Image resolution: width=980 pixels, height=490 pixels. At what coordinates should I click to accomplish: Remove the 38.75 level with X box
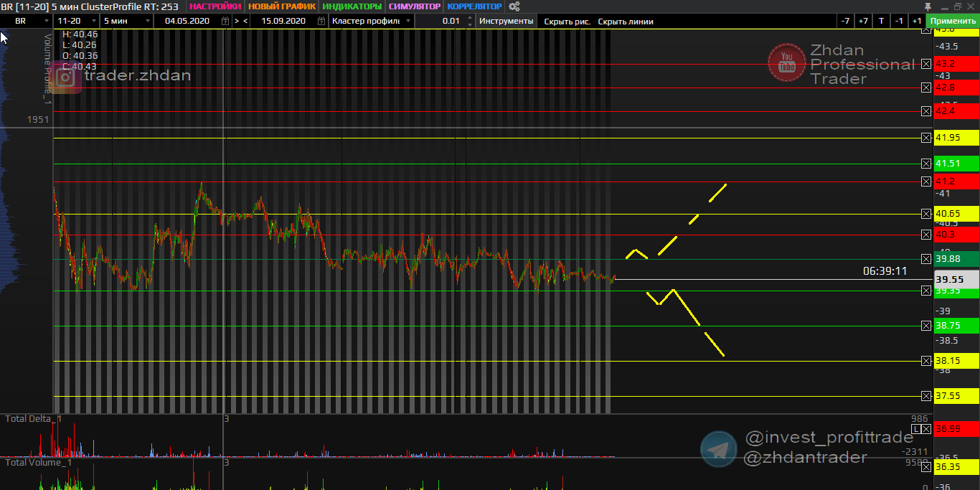(x=925, y=326)
